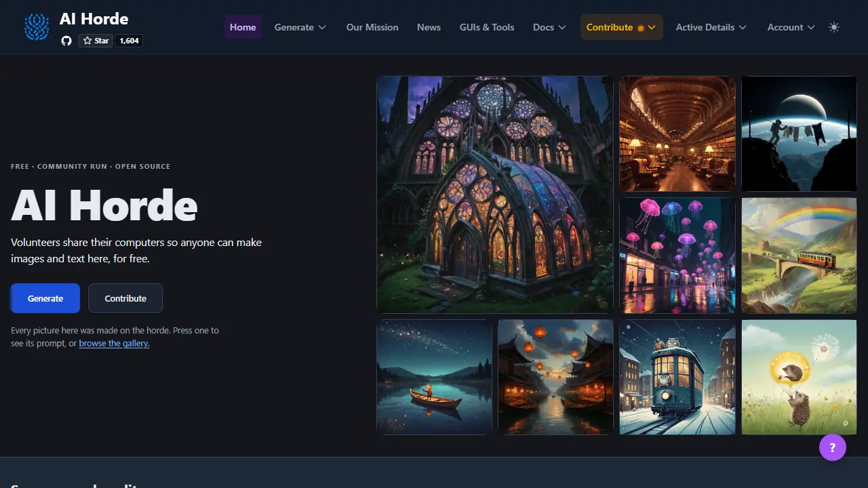The height and width of the screenshot is (488, 868).
Task: Follow the browse the gallery link
Action: (114, 343)
